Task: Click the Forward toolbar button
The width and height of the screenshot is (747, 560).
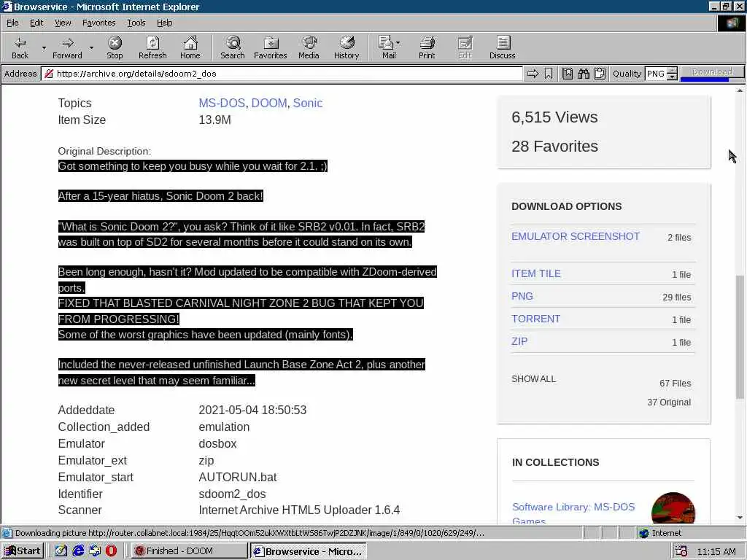Action: click(x=67, y=47)
